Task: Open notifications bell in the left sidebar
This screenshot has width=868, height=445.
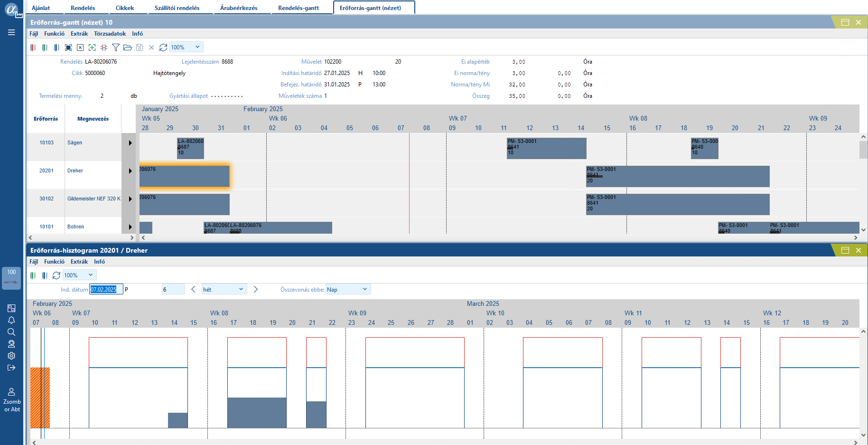Action: [x=11, y=320]
